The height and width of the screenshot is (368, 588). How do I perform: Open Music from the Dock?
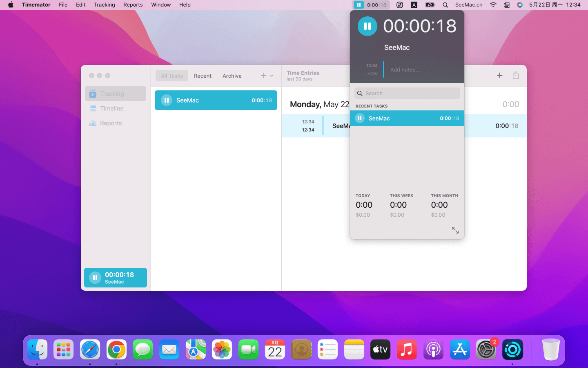coord(407,350)
